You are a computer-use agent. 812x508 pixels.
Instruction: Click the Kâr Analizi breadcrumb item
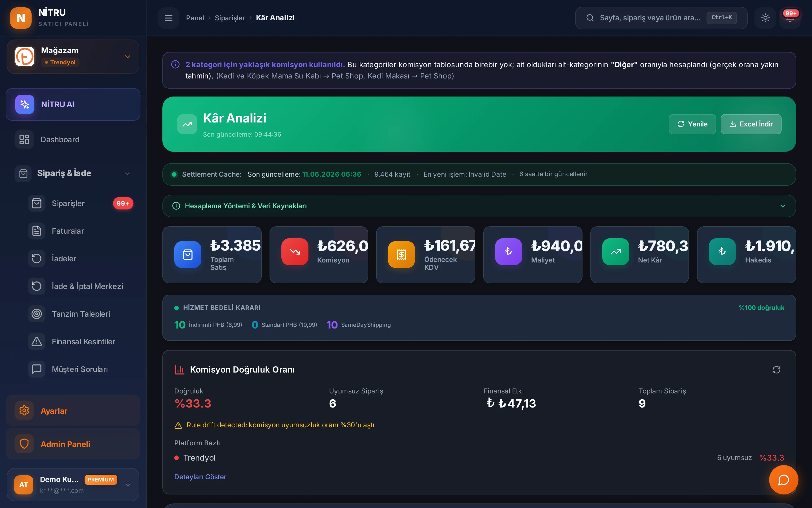tap(275, 18)
